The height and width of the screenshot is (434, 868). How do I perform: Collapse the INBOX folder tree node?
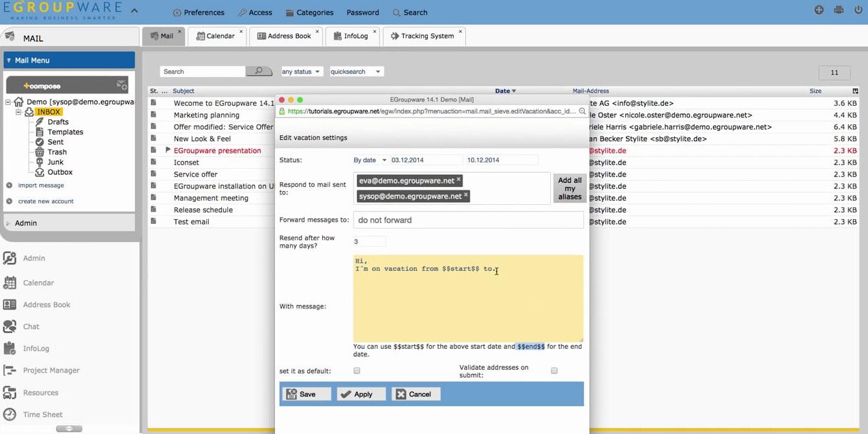(19, 112)
